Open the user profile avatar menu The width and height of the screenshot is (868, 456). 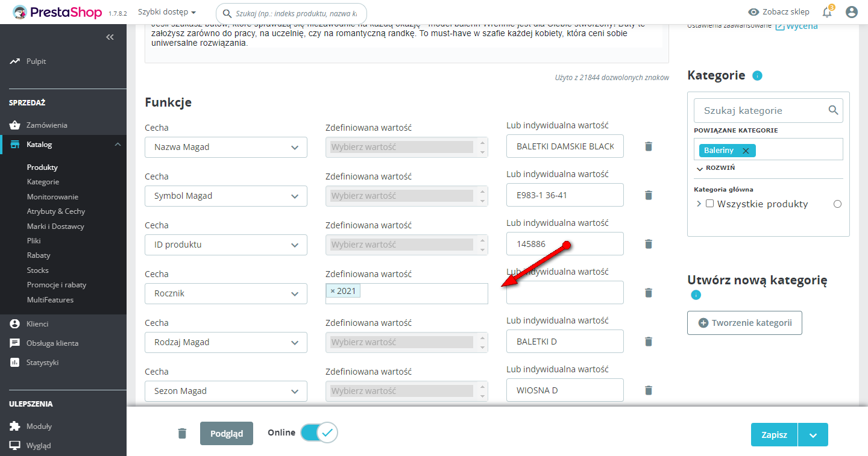(x=851, y=12)
